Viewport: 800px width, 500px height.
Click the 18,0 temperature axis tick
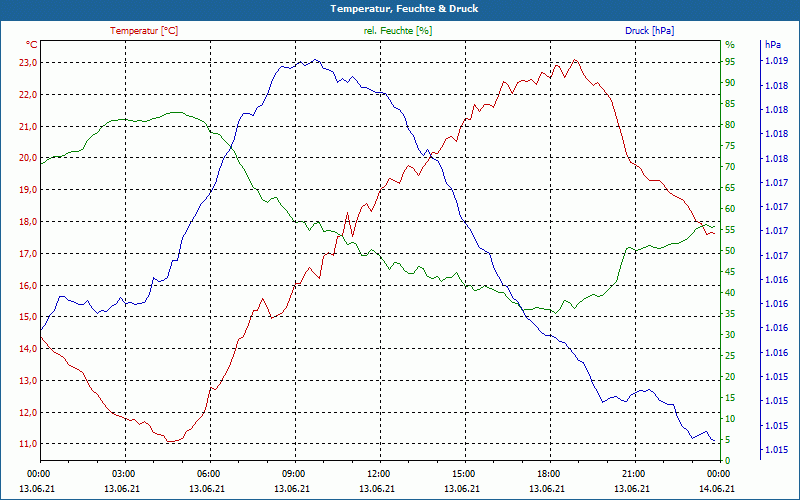click(x=29, y=221)
